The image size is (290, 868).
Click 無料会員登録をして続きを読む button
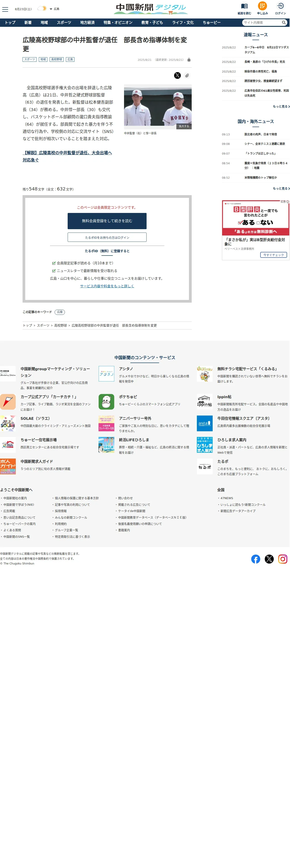point(107,221)
